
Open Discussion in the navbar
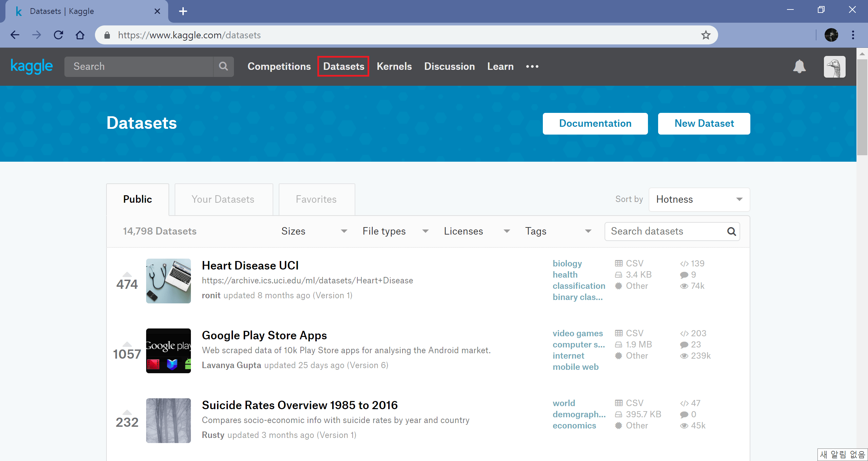coord(449,66)
